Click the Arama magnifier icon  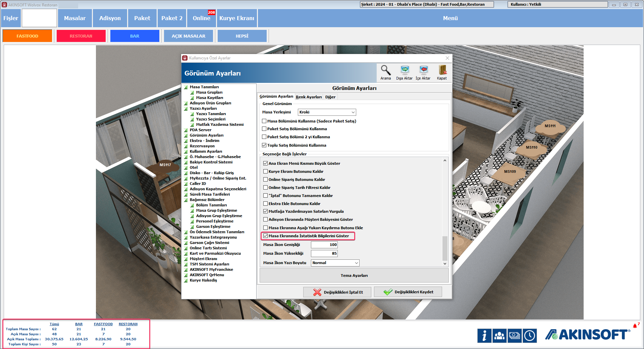(385, 70)
